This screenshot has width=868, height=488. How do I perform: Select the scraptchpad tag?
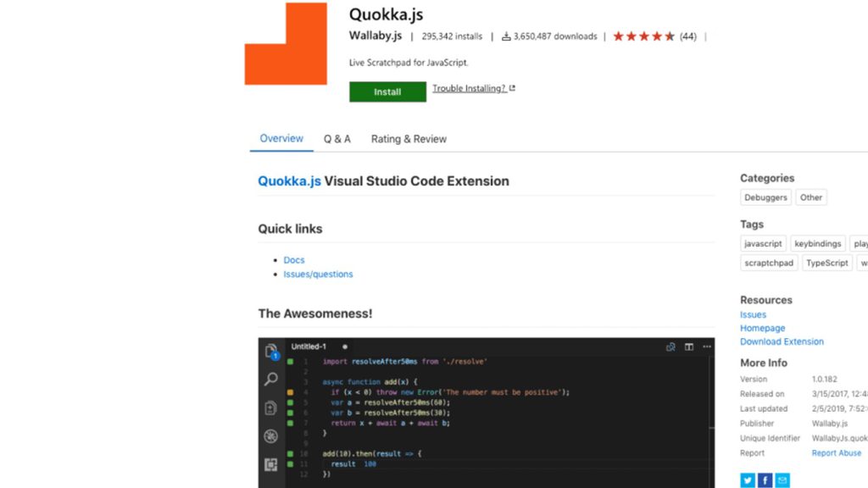tap(769, 263)
